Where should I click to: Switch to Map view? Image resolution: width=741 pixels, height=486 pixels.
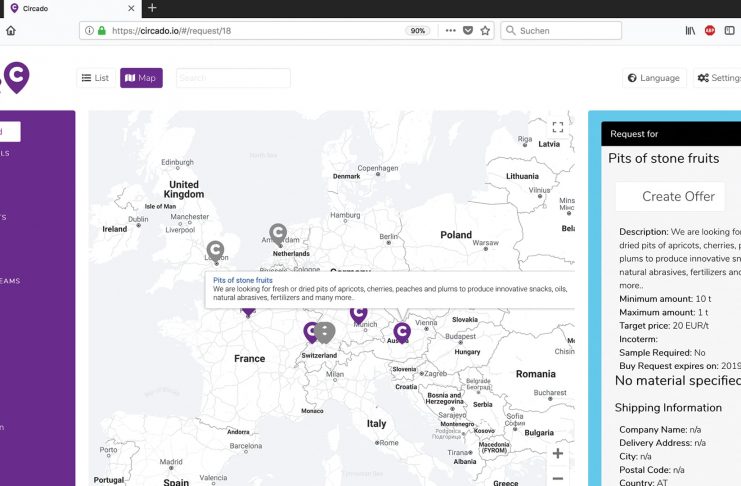click(x=141, y=78)
